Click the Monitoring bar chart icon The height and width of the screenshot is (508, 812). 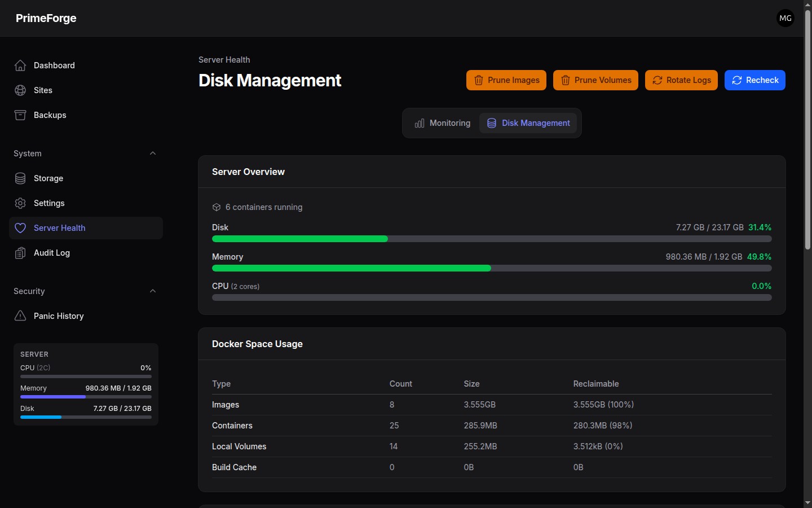coord(420,123)
